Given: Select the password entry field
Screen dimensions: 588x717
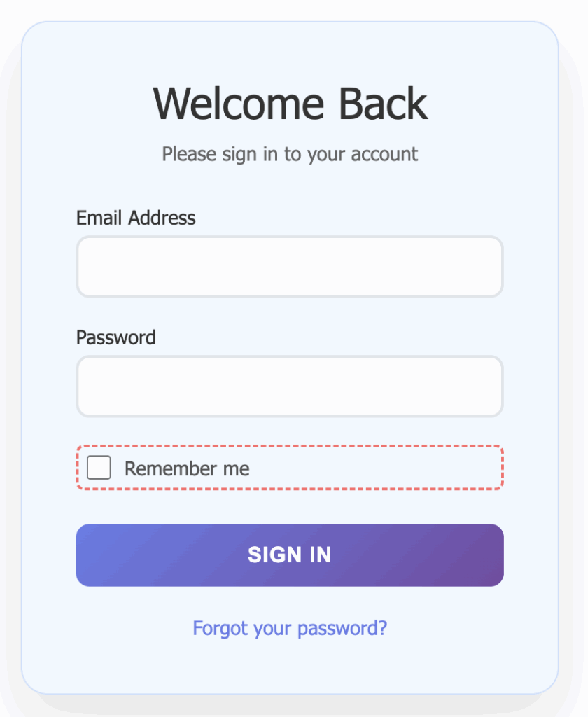Looking at the screenshot, I should (289, 387).
